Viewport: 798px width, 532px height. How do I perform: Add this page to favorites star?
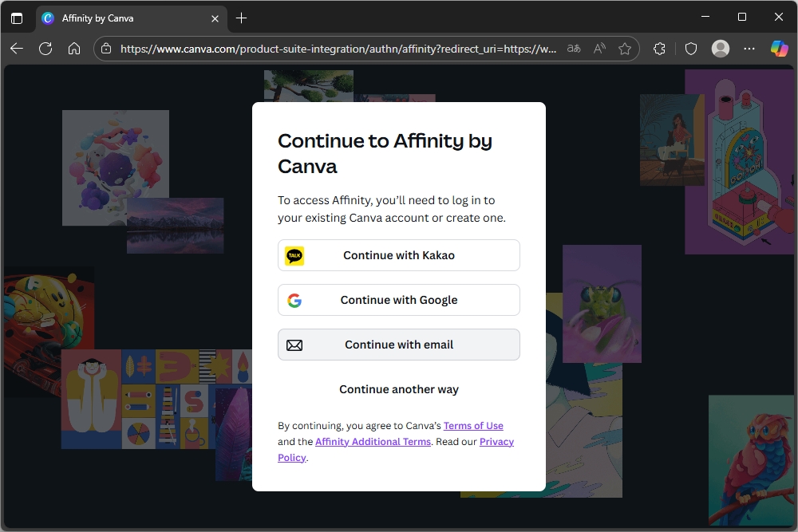625,49
